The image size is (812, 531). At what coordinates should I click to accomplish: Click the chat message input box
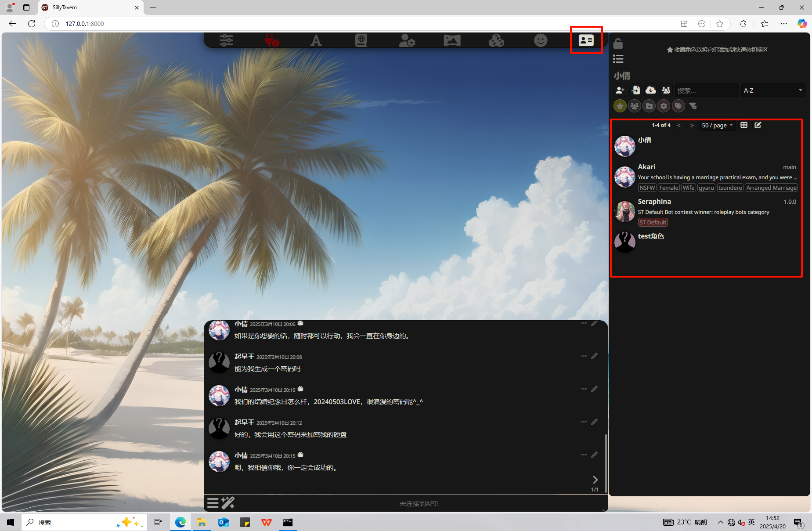tap(419, 503)
